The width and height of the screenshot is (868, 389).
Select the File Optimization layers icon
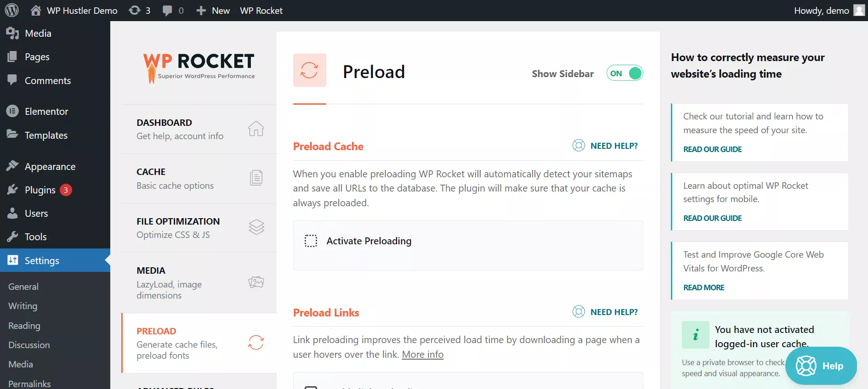[x=256, y=227]
